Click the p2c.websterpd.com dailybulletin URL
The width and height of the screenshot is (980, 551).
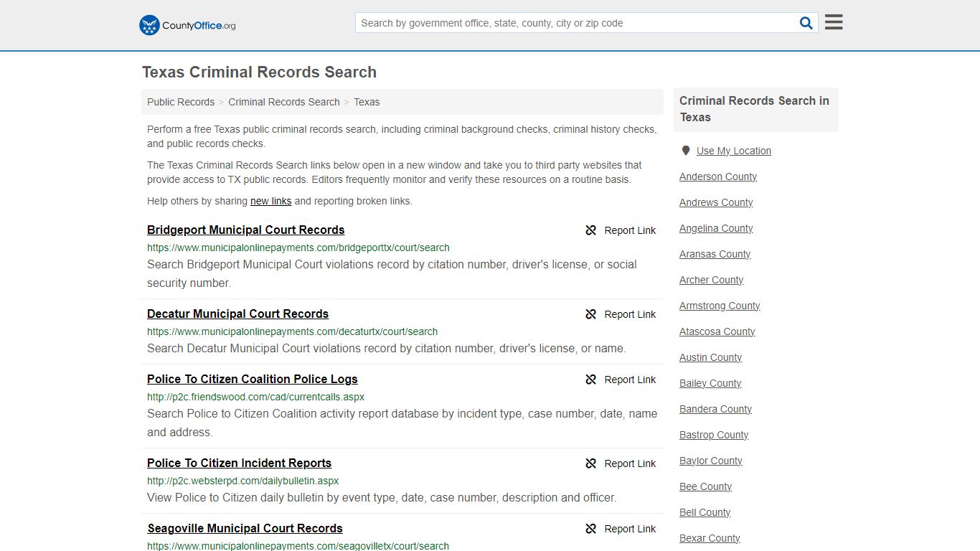pos(242,481)
